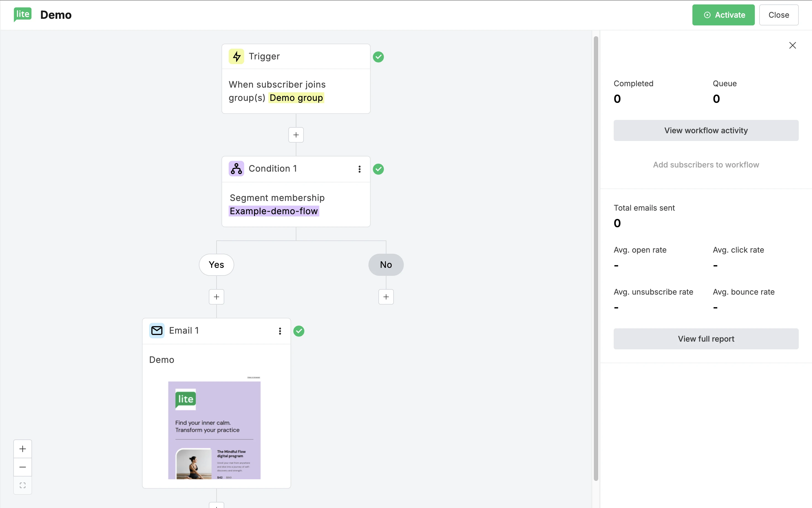The height and width of the screenshot is (508, 812).
Task: Click the green checkmark beside Trigger
Action: click(378, 57)
